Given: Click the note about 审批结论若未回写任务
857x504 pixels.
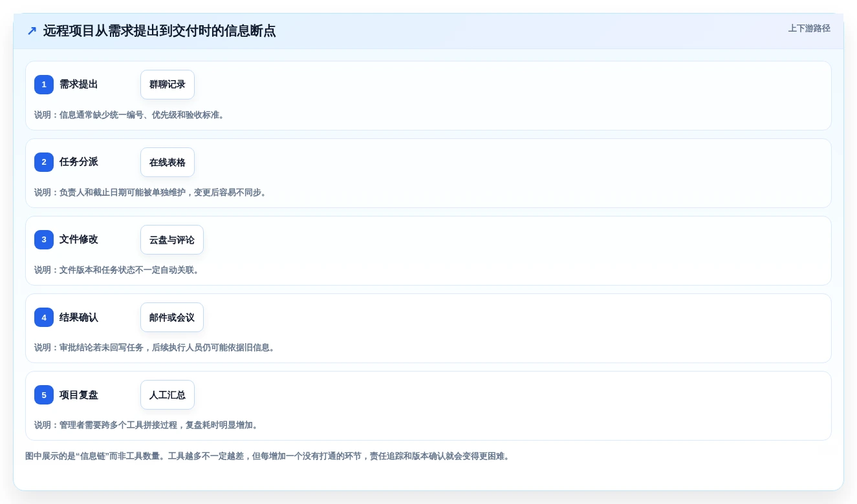Looking at the screenshot, I should point(156,348).
